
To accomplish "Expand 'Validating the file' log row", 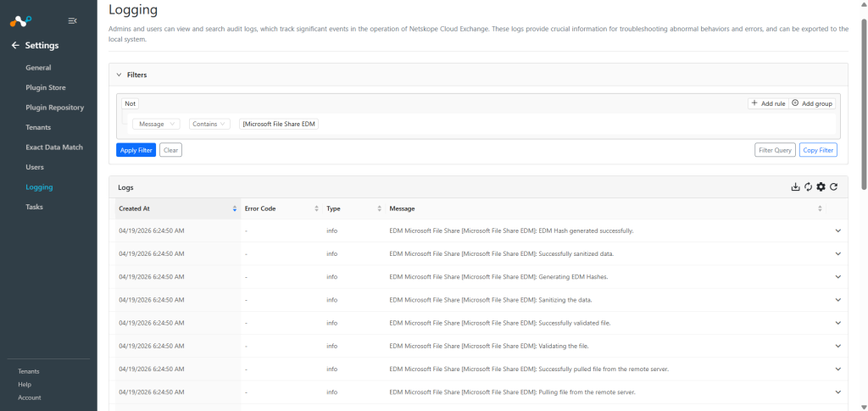I will point(837,346).
